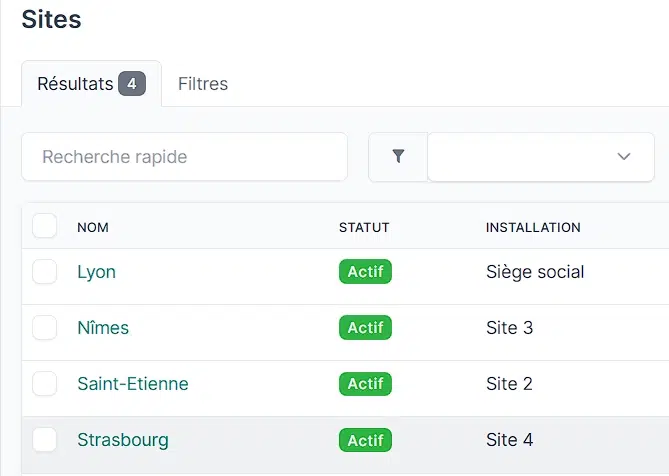The height and width of the screenshot is (476, 669).
Task: View the Strasbourg site details
Action: coord(122,440)
